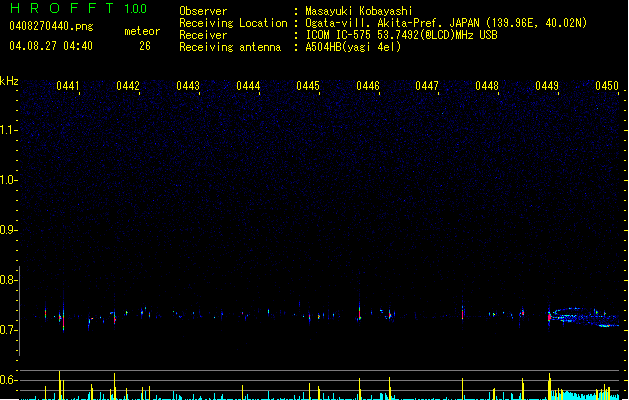
Task: Click the 0445 time marker
Action: [308, 86]
